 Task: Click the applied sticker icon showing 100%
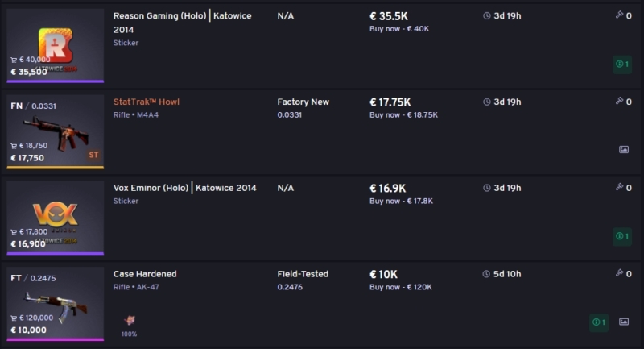point(129,320)
